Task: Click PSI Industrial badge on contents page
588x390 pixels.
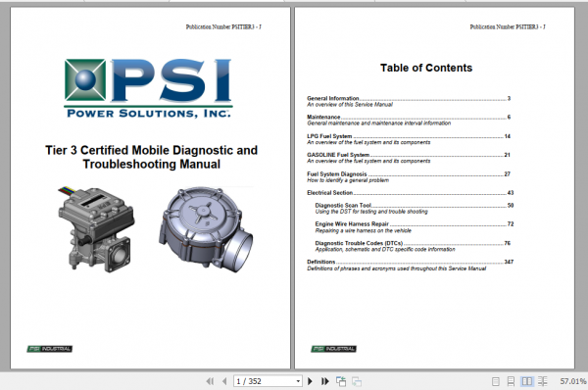Action: (334, 349)
